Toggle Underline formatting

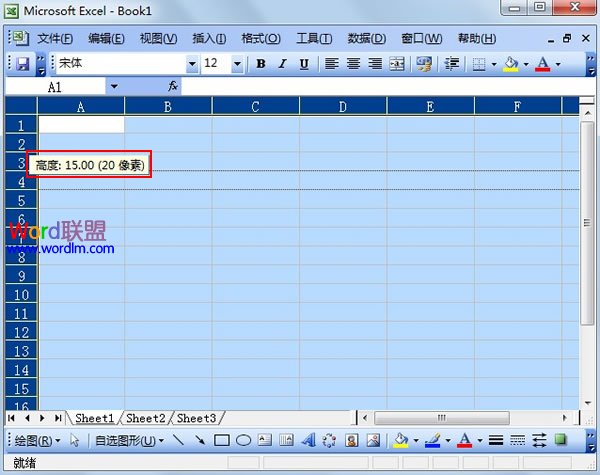304,64
